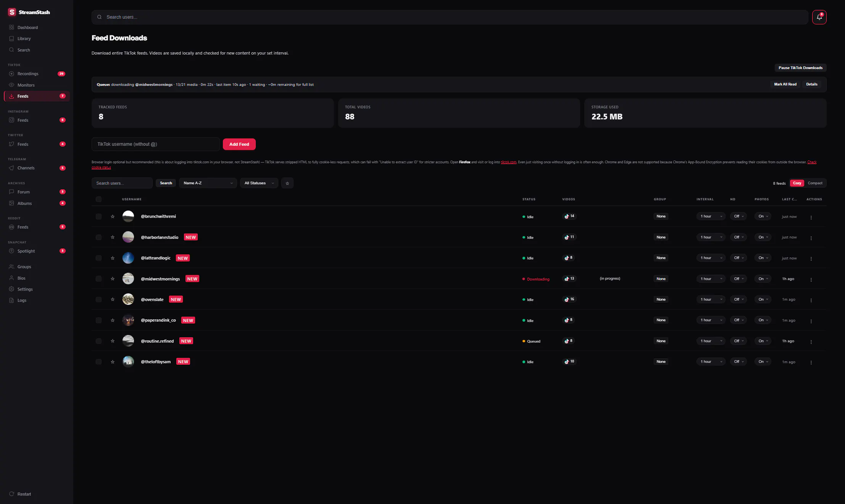Click the search magnifier in top bar
The image size is (845, 504).
pos(99,17)
